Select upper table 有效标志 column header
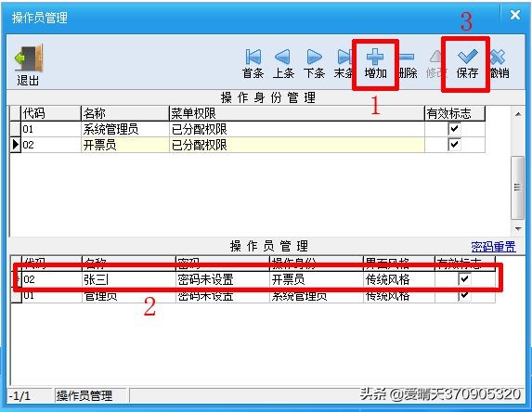Image resolution: width=532 pixels, height=412 pixels. point(455,113)
